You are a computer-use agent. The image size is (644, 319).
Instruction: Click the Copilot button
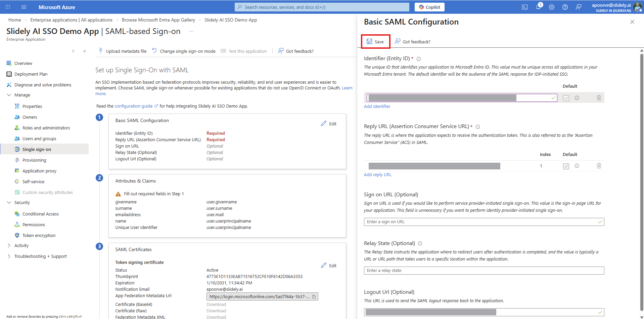click(429, 7)
